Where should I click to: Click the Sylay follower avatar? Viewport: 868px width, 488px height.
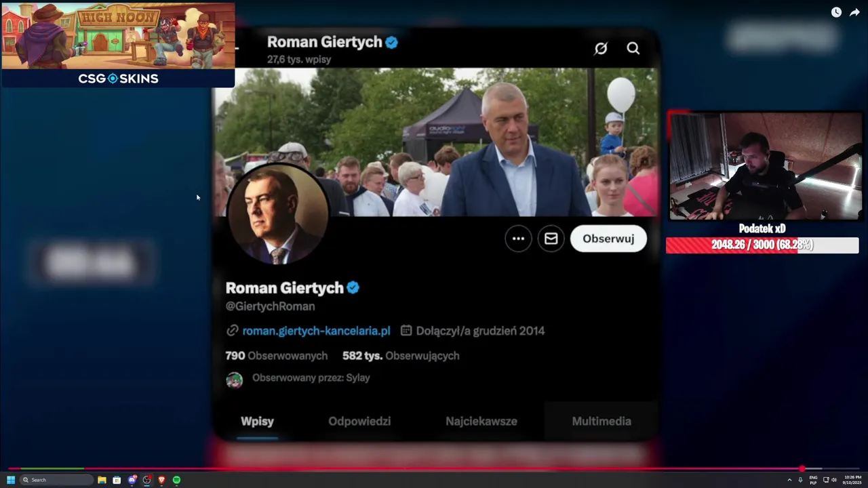pos(234,380)
